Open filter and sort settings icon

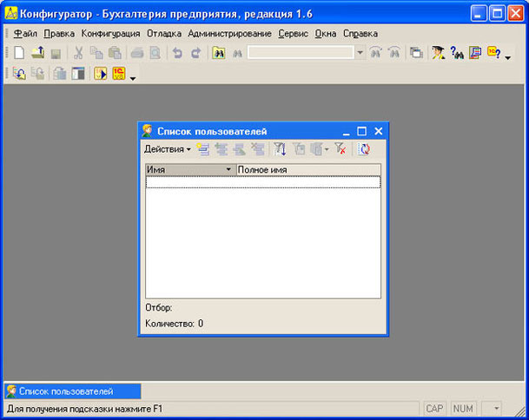[280, 149]
